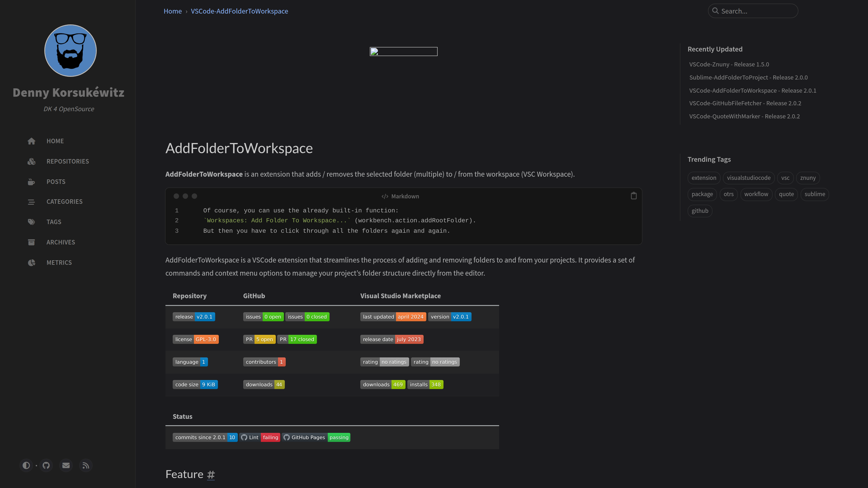Open the METRICS menu item
This screenshot has height=488, width=868.
click(x=59, y=262)
